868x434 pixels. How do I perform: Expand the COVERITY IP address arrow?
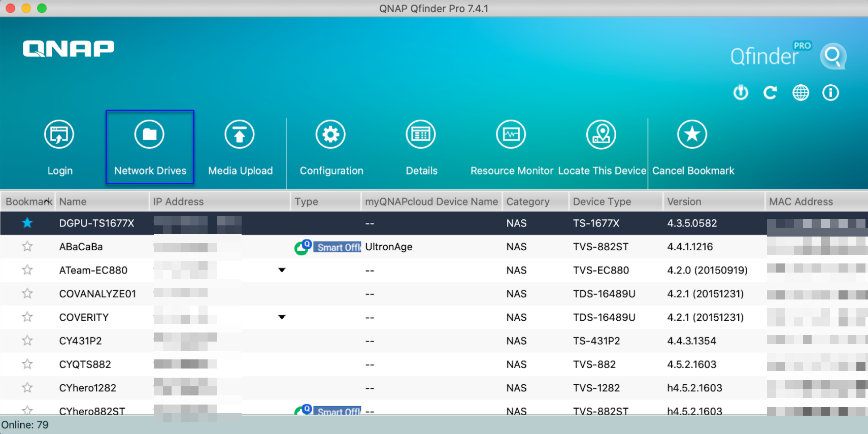click(x=282, y=317)
